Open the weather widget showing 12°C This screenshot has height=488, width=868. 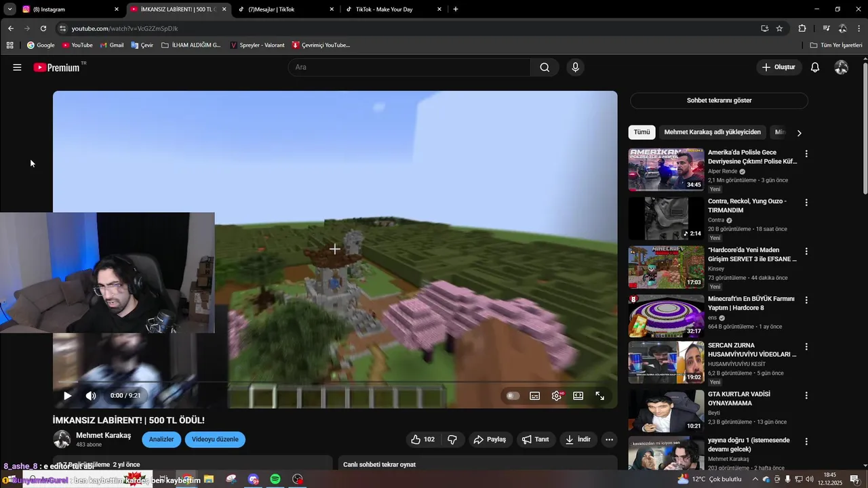709,479
